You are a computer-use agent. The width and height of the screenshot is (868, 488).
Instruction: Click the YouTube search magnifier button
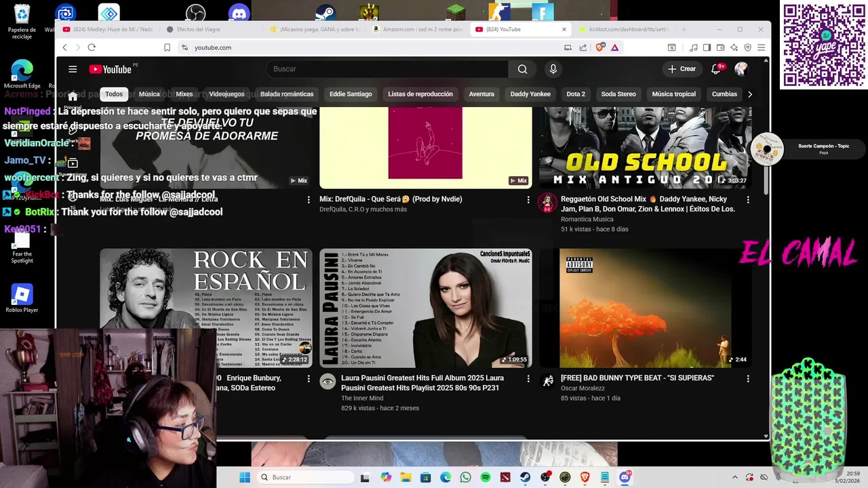(522, 69)
